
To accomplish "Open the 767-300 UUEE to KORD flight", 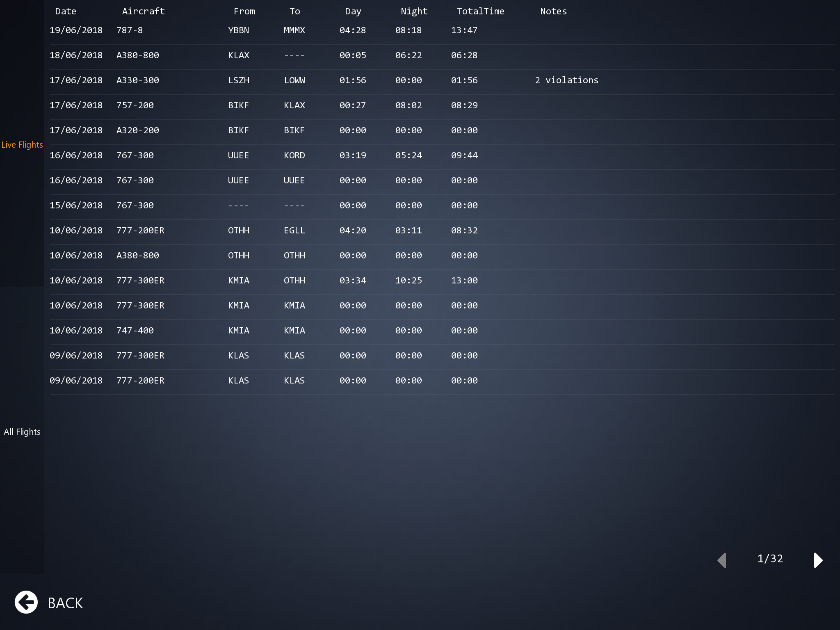I will pos(262,155).
